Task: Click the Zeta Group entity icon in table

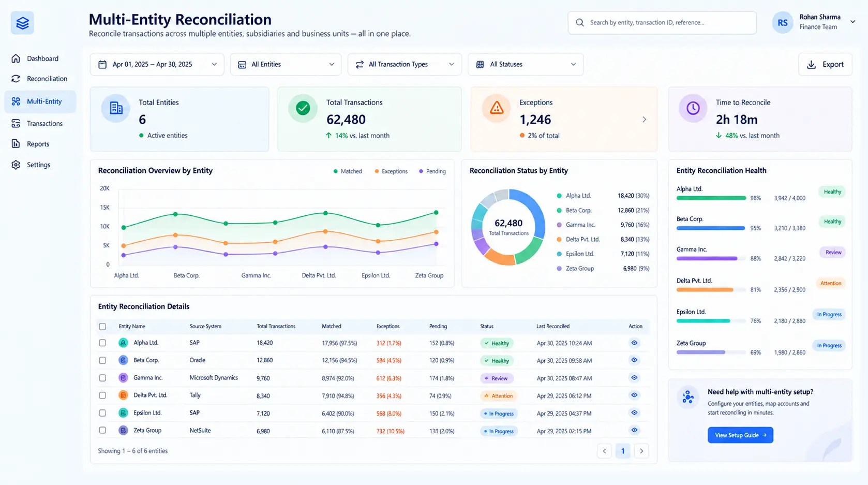Action: (123, 430)
